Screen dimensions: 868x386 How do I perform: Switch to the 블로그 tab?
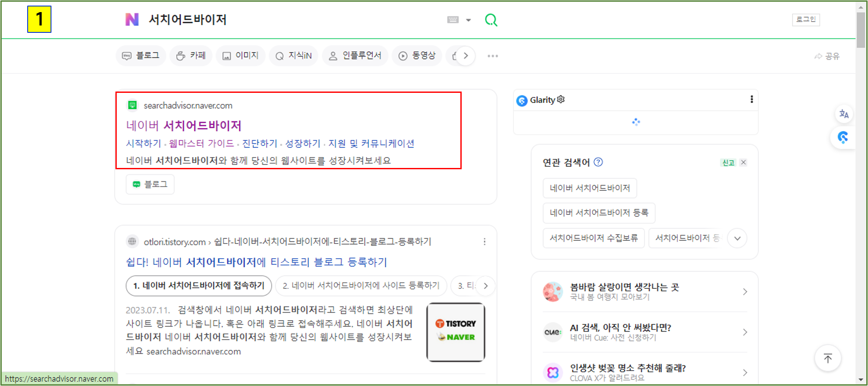coord(141,56)
